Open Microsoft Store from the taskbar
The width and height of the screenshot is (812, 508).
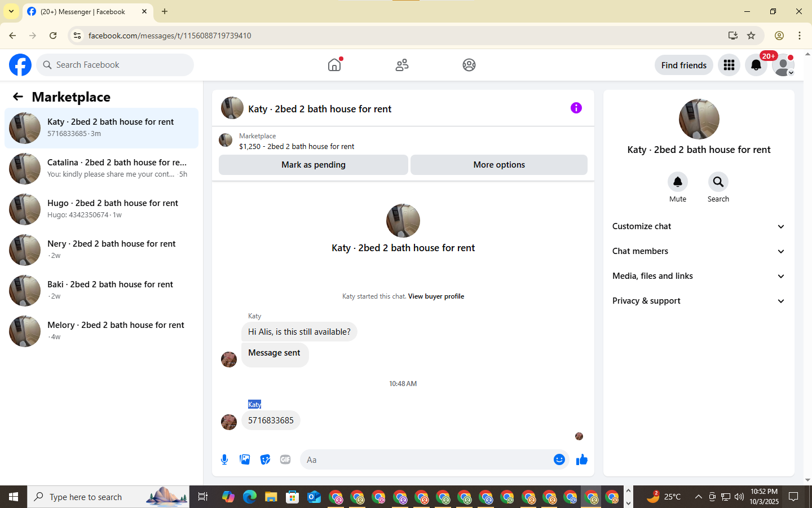point(293,497)
